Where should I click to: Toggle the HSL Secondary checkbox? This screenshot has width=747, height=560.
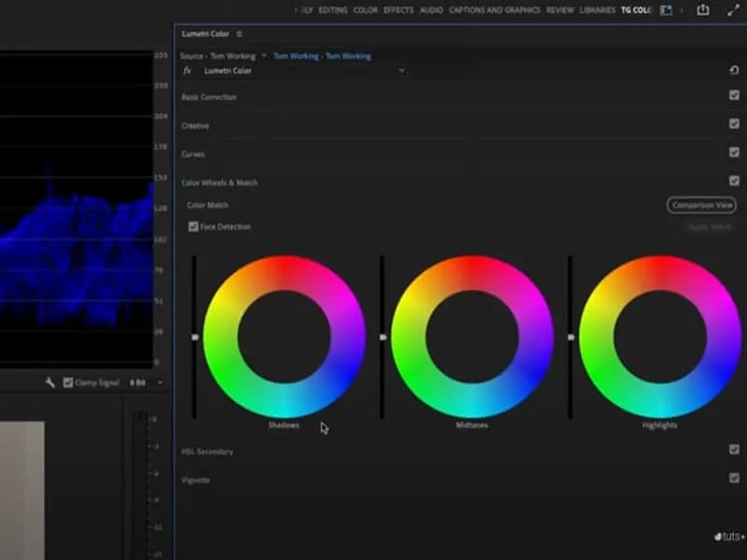(x=734, y=450)
